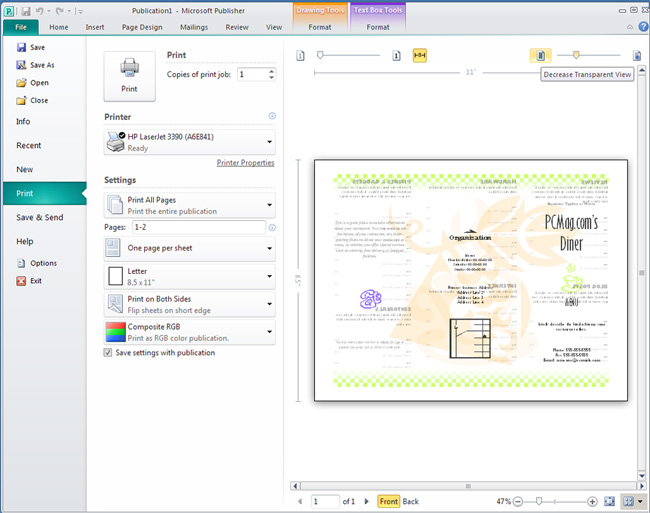
Task: Switch to the Page Design tab
Action: [142, 27]
